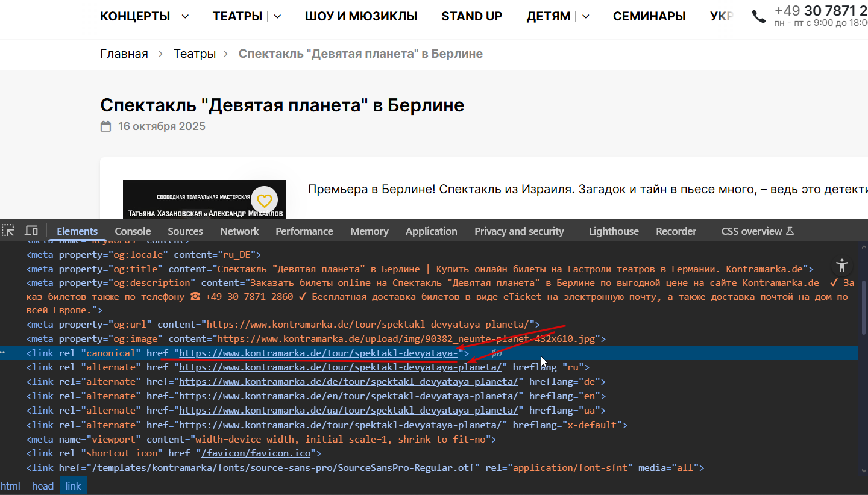Click the three-dots icon on selected row
This screenshot has width=868, height=495.
pos(3,353)
